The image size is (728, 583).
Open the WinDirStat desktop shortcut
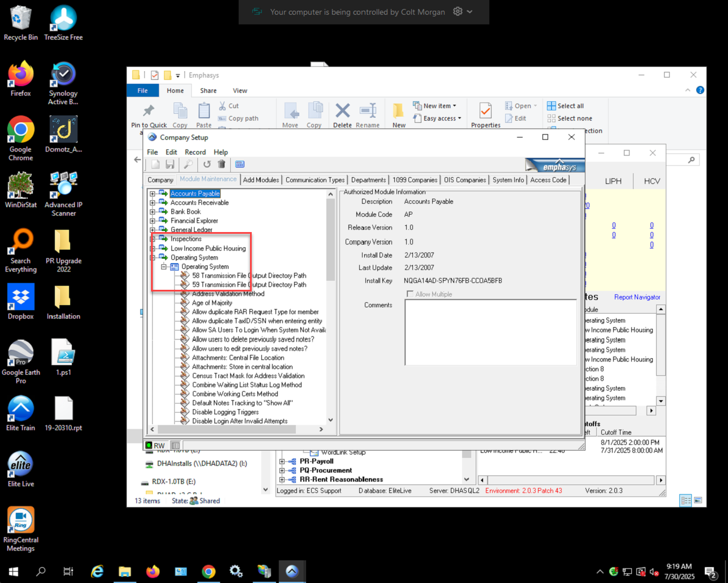point(21,191)
